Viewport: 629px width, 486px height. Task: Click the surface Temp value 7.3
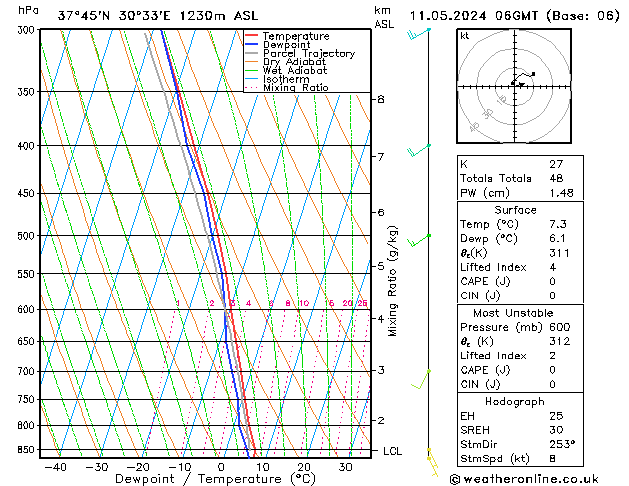558,224
